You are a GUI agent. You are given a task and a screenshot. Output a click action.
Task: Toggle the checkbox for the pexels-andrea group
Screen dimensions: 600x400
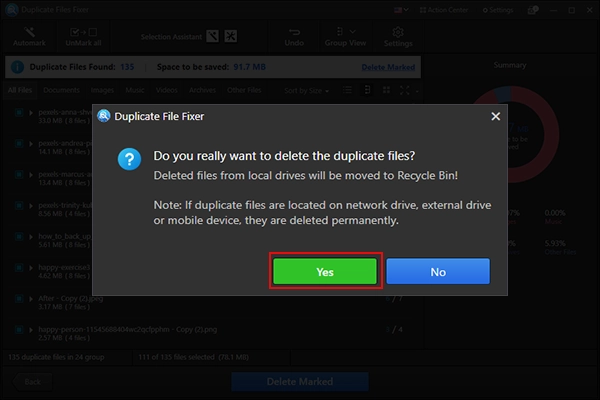pos(19,144)
